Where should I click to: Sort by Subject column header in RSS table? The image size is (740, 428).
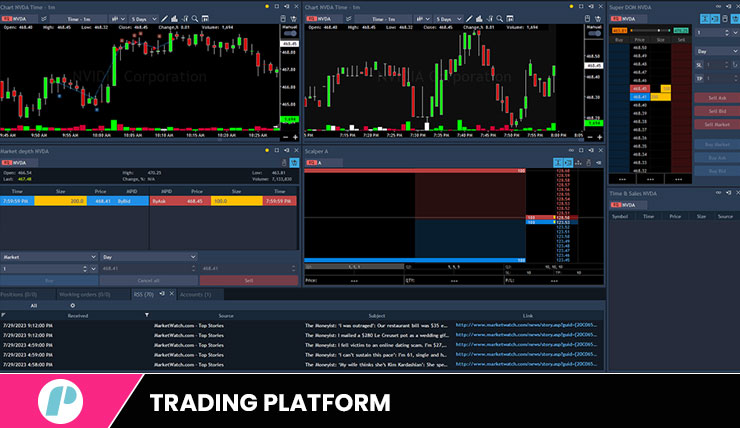point(377,316)
